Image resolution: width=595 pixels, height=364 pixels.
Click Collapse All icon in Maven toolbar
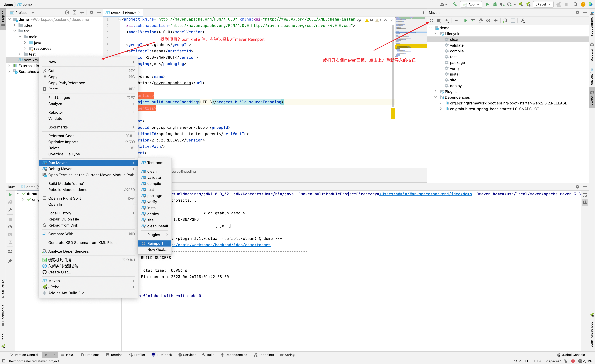click(x=496, y=21)
